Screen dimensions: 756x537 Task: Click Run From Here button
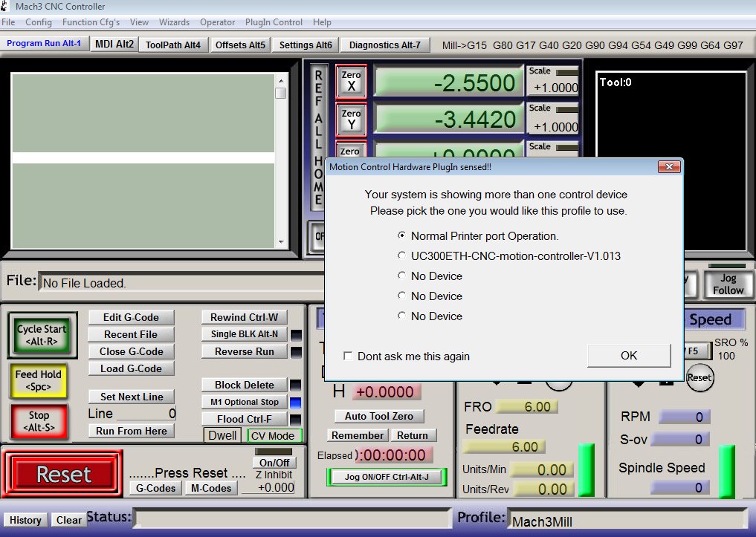pyautogui.click(x=131, y=431)
